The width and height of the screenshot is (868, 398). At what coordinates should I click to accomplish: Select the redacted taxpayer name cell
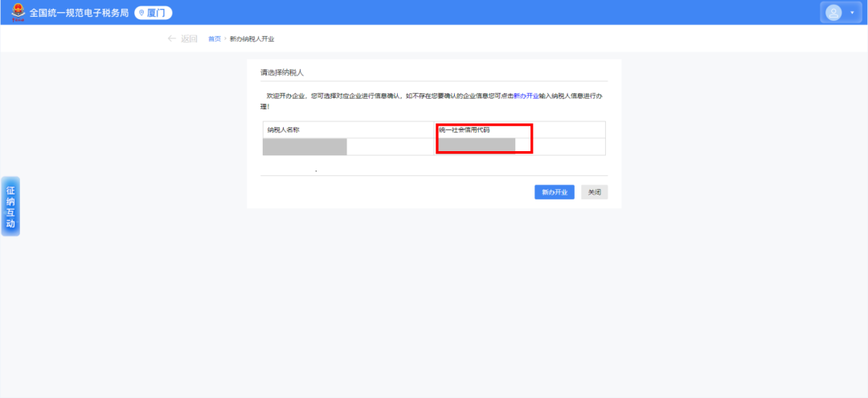348,146
